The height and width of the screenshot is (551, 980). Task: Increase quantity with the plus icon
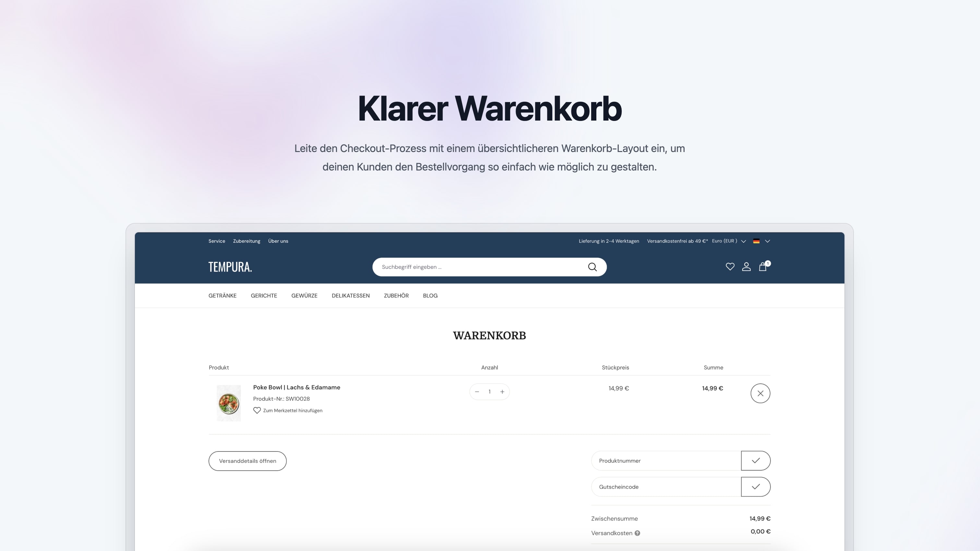(x=502, y=392)
